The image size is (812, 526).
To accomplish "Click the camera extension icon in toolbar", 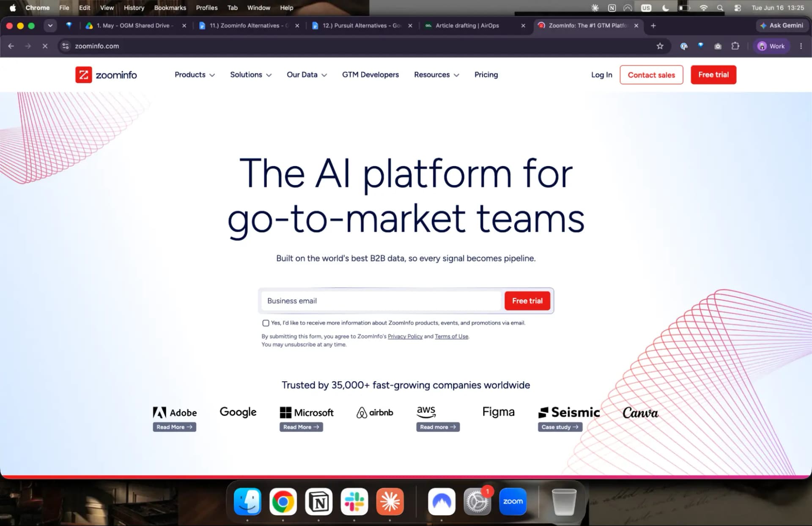I will pyautogui.click(x=718, y=46).
